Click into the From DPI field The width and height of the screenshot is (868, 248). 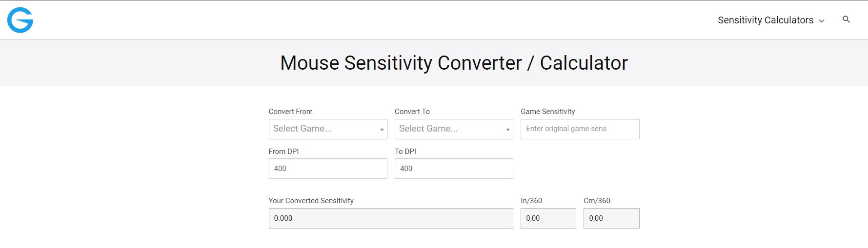(327, 169)
